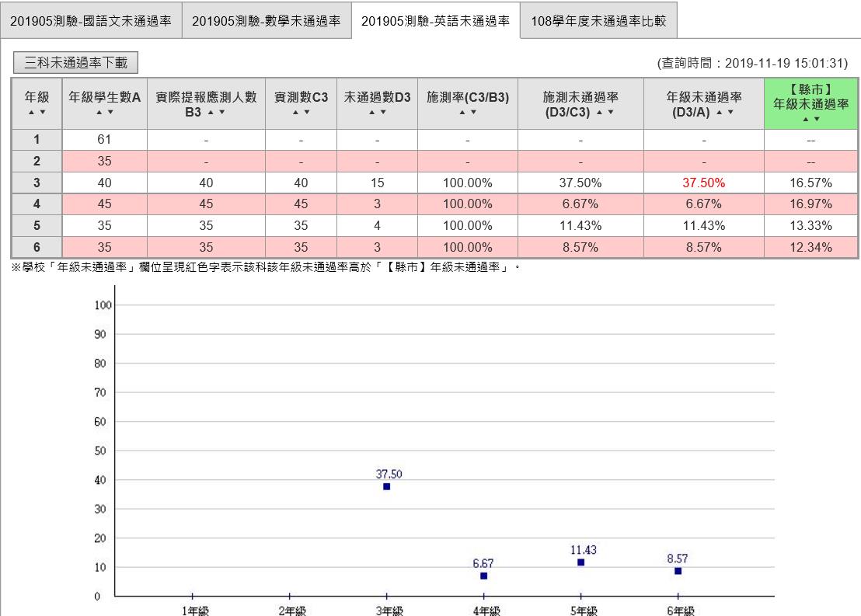Click sort arrows beside (D3/A) in 年級未通過率 header

[724, 113]
